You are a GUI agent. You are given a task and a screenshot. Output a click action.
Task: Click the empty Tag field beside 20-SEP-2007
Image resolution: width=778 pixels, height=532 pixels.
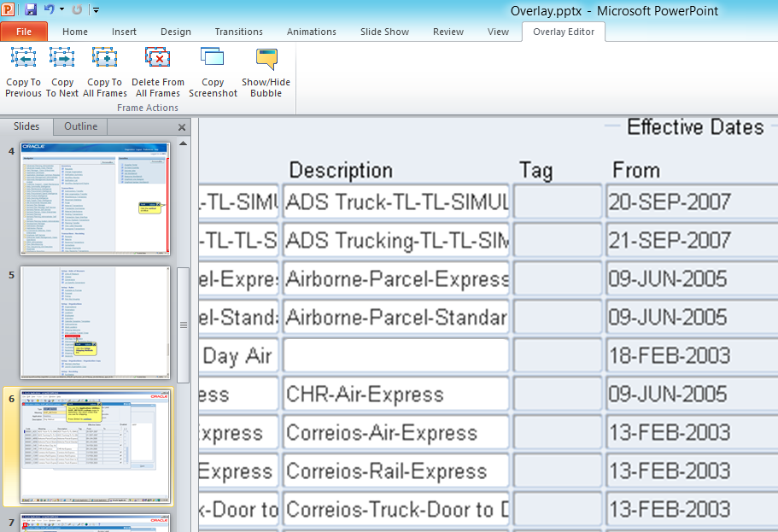tap(557, 202)
